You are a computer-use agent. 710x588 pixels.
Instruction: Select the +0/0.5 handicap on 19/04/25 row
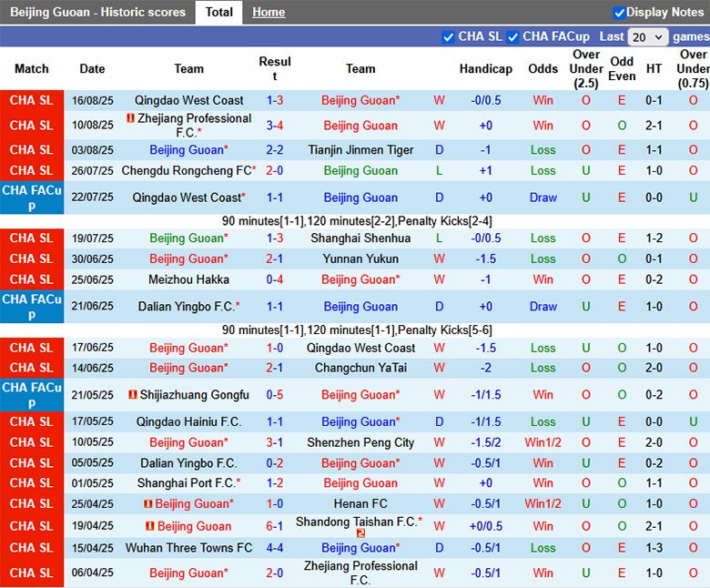[486, 526]
